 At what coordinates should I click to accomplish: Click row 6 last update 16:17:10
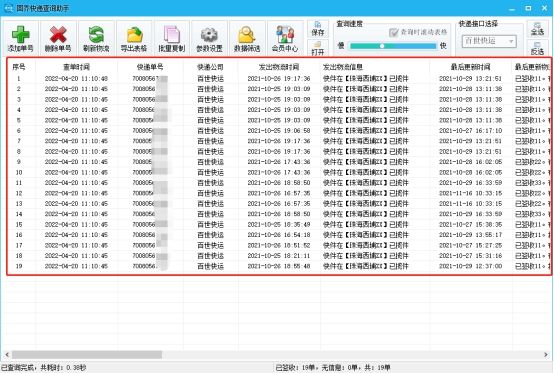471,131
